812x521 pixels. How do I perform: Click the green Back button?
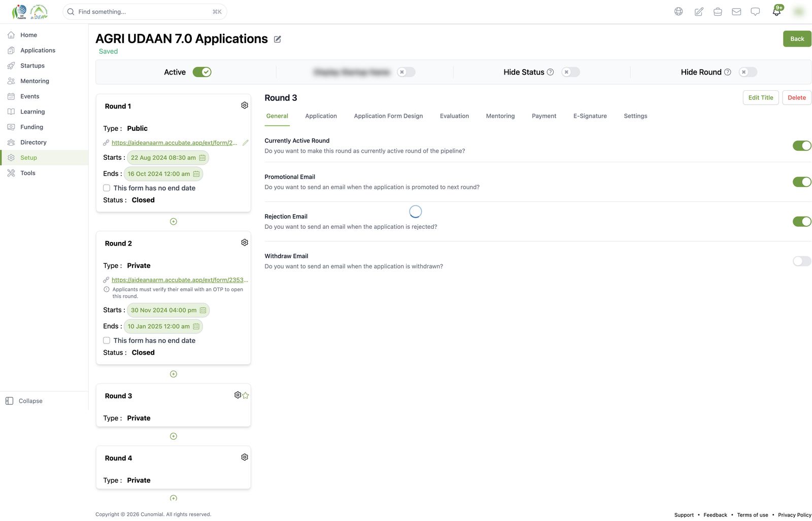click(797, 39)
